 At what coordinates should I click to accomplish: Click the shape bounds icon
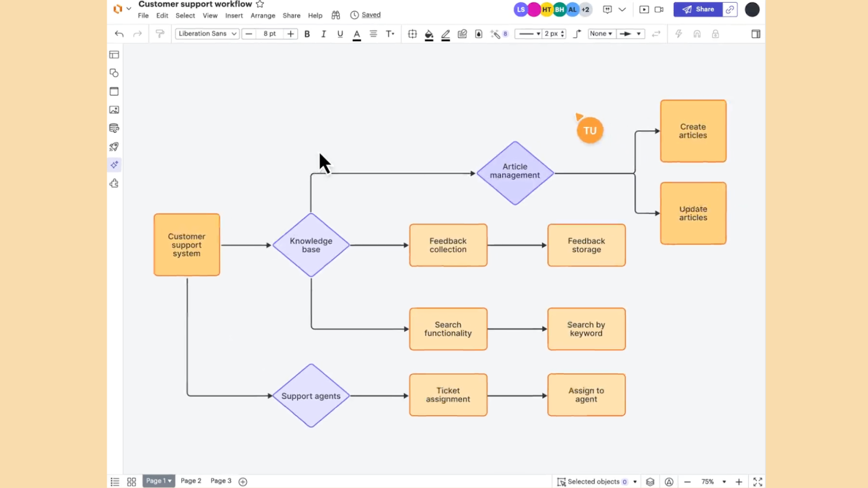[x=412, y=34]
